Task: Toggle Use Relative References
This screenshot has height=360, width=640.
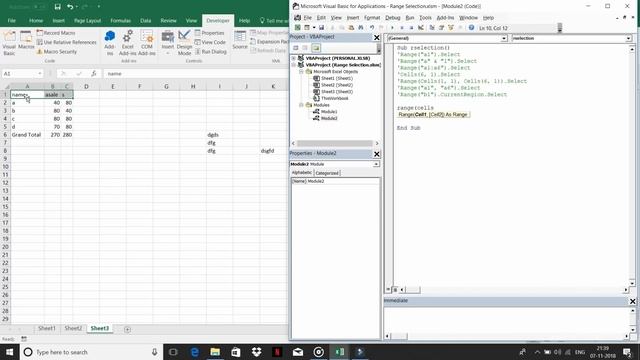Action: click(67, 42)
